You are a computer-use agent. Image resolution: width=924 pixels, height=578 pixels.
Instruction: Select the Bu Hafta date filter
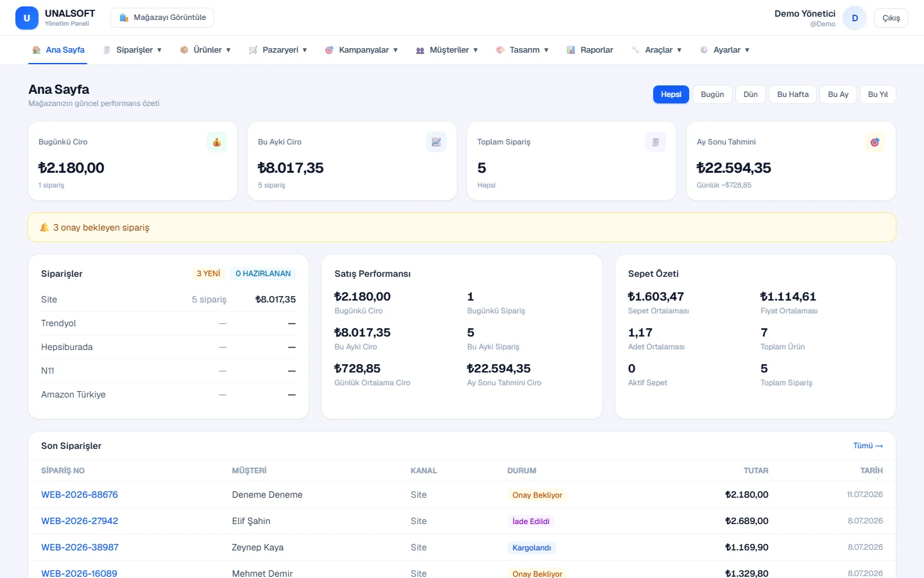point(793,94)
